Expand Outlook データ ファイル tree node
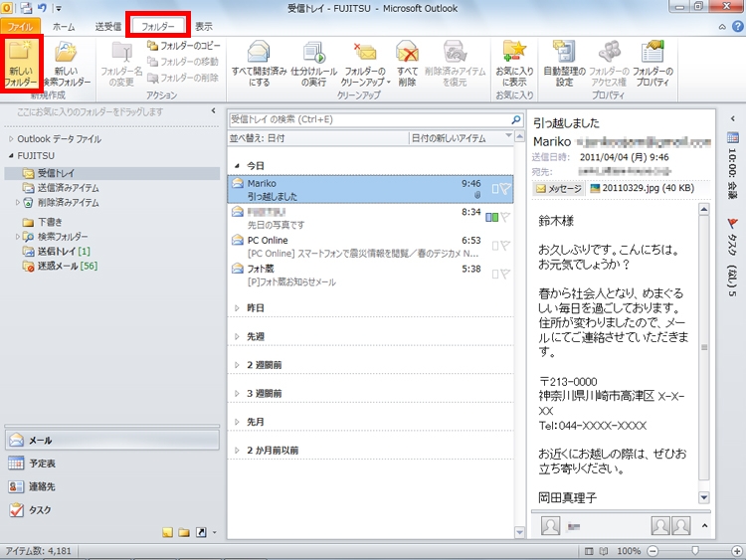 [x=11, y=139]
